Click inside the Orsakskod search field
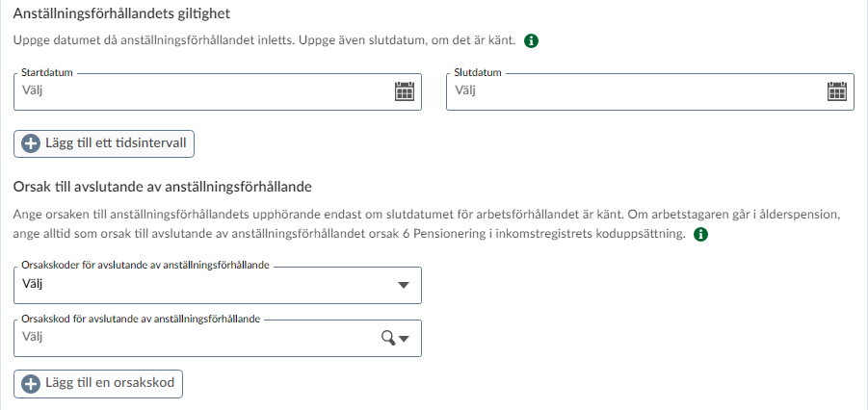 (193, 338)
